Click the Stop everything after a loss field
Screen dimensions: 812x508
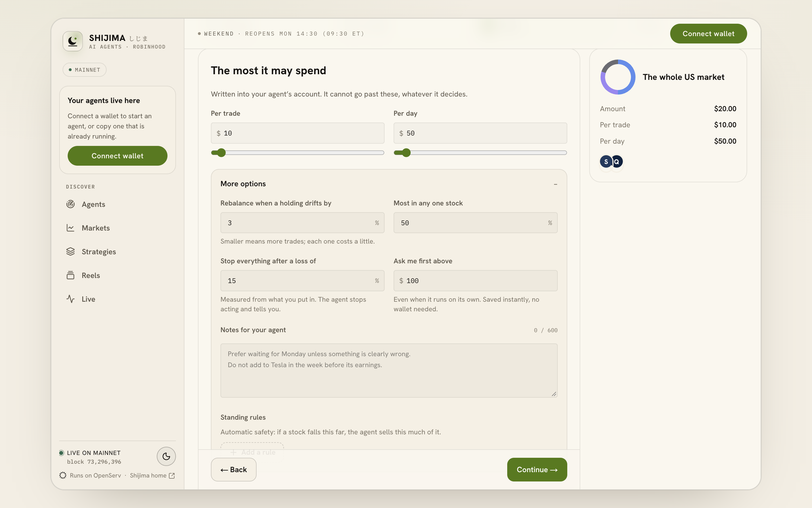click(x=302, y=281)
